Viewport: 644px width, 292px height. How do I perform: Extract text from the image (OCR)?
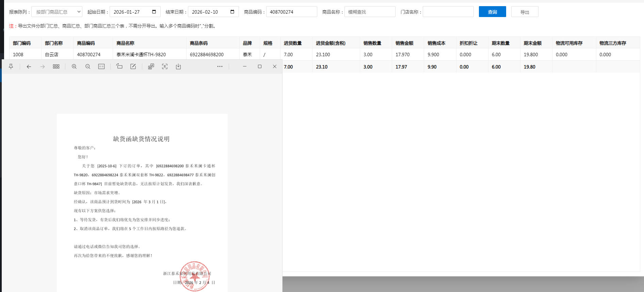pyautogui.click(x=165, y=66)
